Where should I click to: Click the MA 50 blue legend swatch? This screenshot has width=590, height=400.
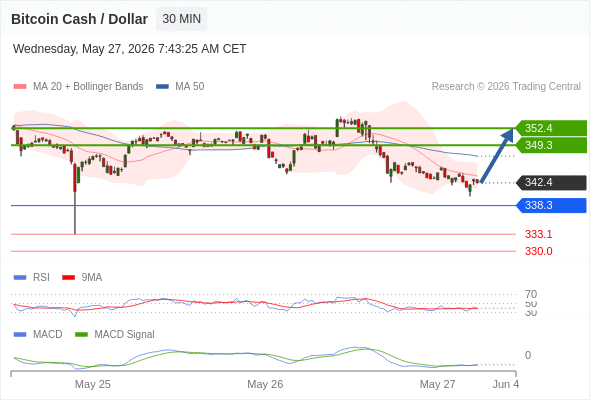click(x=162, y=87)
